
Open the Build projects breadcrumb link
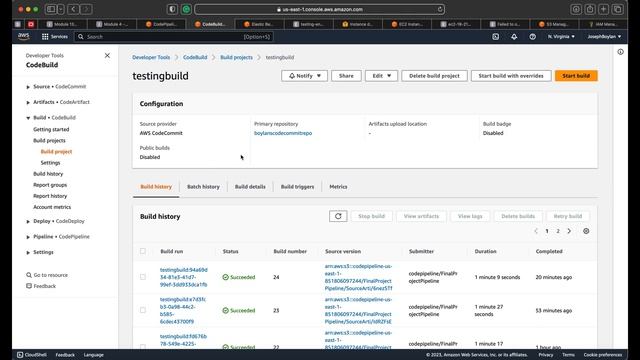point(236,57)
